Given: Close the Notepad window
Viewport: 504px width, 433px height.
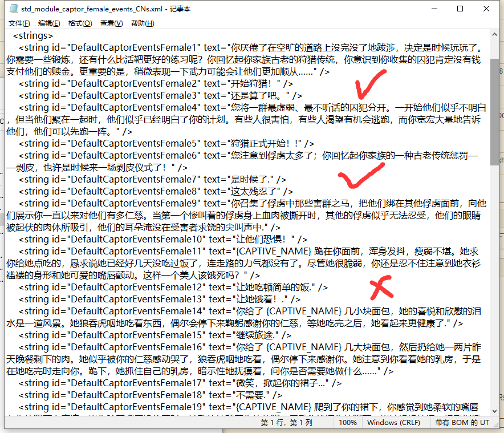Looking at the screenshot, I should (486, 9).
